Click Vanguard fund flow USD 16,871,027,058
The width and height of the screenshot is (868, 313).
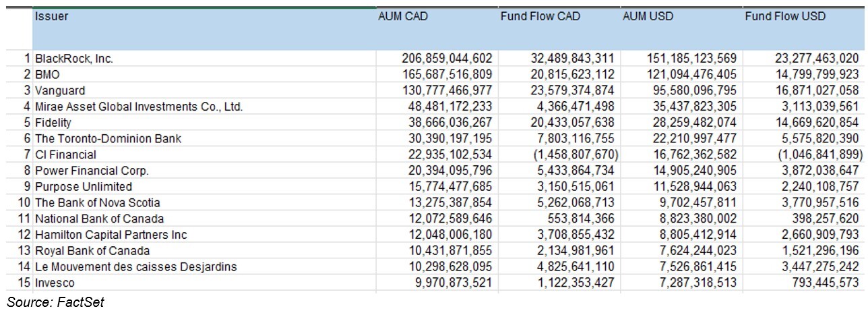[x=817, y=90]
